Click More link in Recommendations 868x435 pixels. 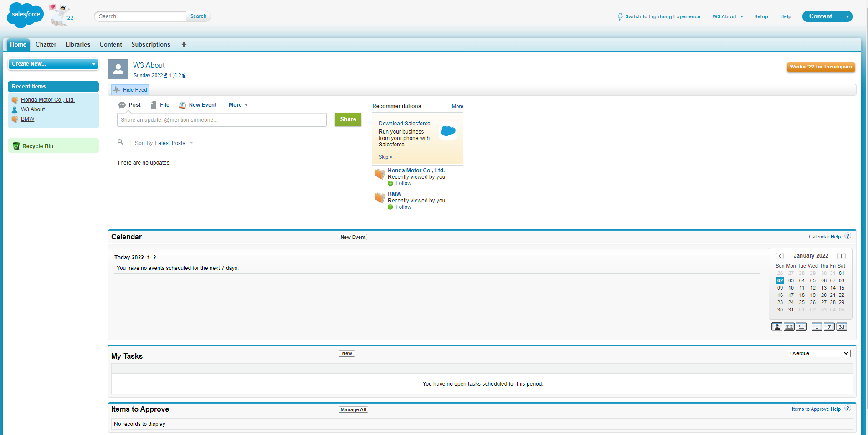pos(457,106)
